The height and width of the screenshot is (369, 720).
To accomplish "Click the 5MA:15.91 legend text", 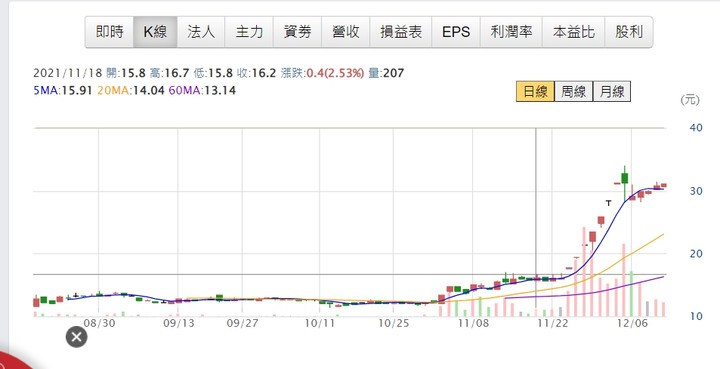I will 63,90.
